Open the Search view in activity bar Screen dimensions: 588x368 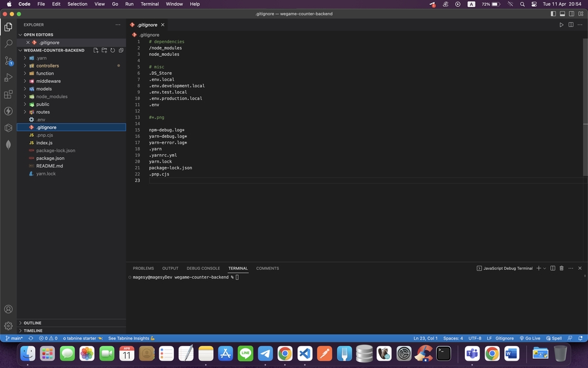(x=8, y=44)
